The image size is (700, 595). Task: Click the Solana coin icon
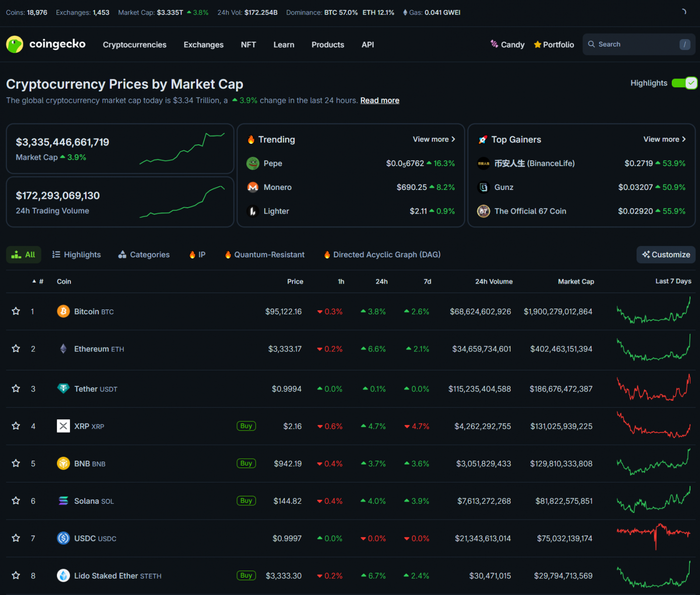point(63,501)
